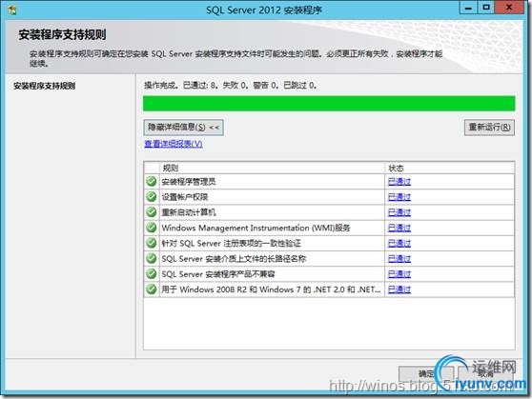
Task: Click green check icon for 设置帐户权限 rule
Action: click(x=152, y=196)
